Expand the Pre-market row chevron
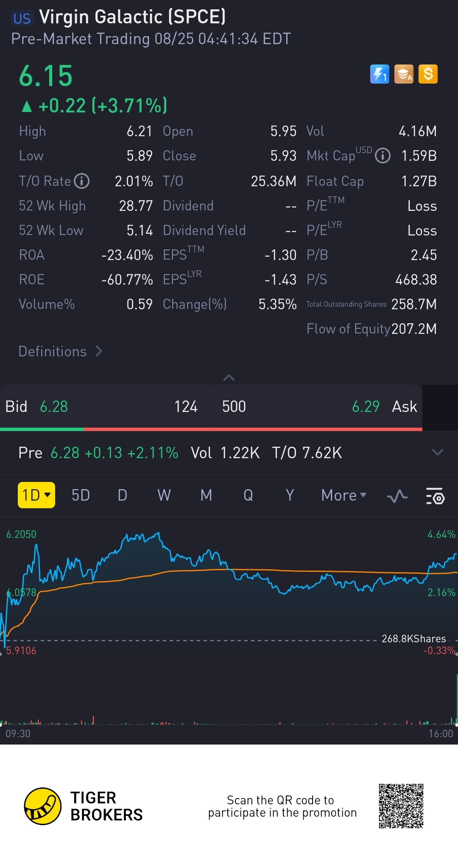Screen dimensions: 458x868 (437, 452)
